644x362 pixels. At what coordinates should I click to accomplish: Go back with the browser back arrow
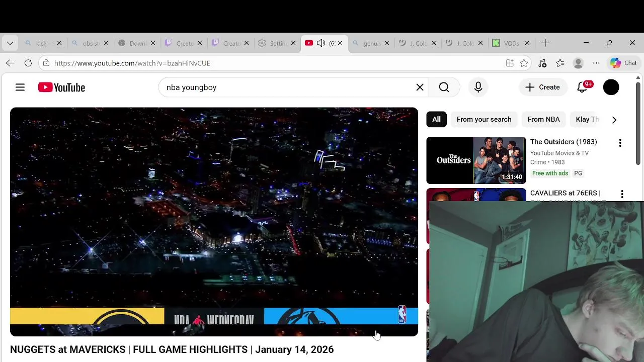pyautogui.click(x=10, y=63)
